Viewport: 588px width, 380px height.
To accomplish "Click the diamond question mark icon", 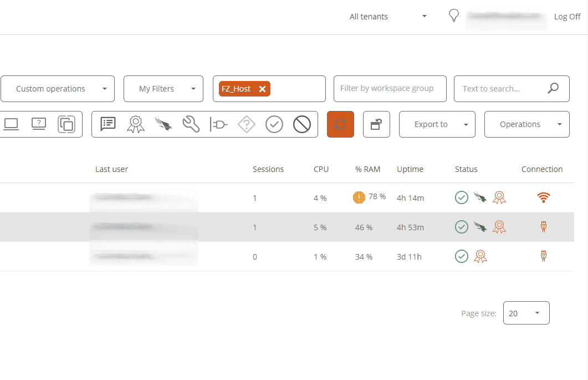I will [246, 124].
